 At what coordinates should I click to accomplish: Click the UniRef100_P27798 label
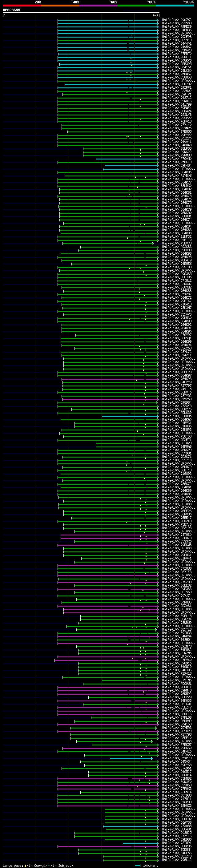click(177, 734)
